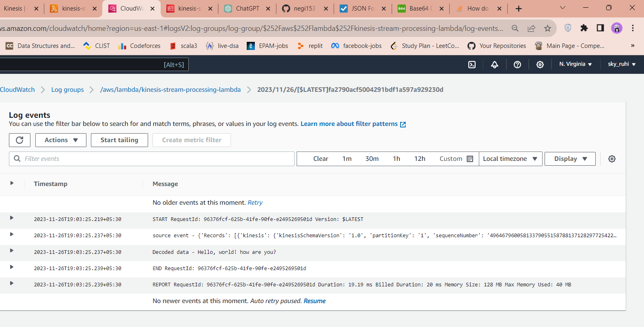Open the browser extensions puzzle icon

pyautogui.click(x=584, y=28)
